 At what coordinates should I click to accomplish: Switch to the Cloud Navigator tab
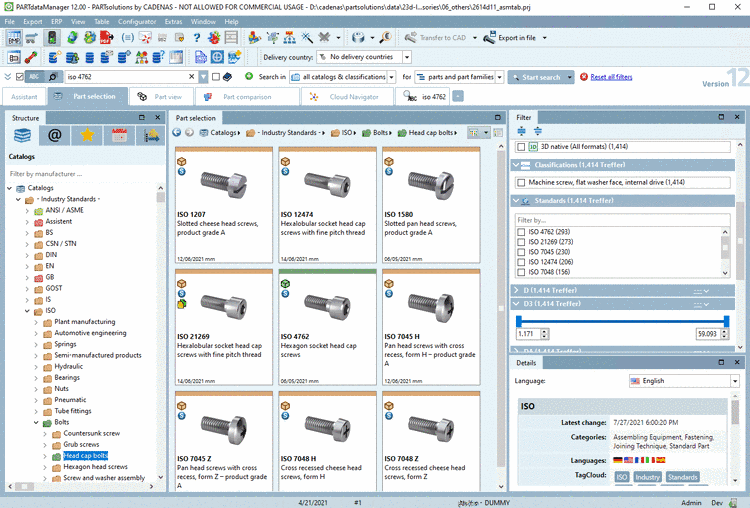(x=347, y=97)
